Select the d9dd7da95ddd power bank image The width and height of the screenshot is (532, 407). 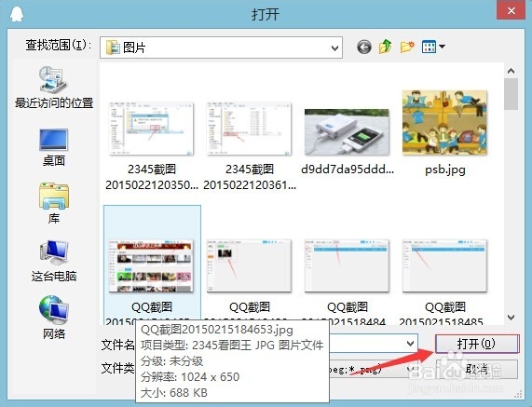347,132
